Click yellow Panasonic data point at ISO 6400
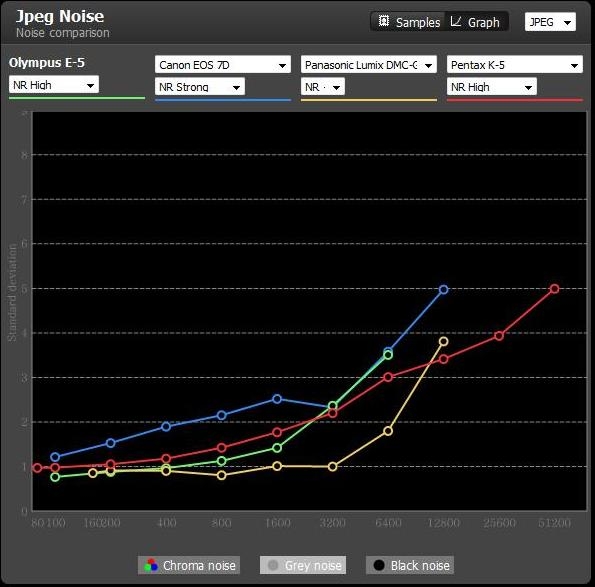The image size is (595, 587). [x=388, y=431]
